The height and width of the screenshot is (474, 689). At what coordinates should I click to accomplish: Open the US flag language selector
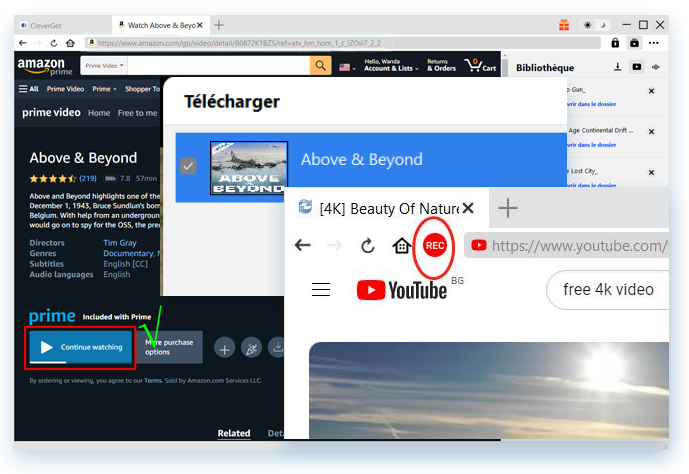347,67
